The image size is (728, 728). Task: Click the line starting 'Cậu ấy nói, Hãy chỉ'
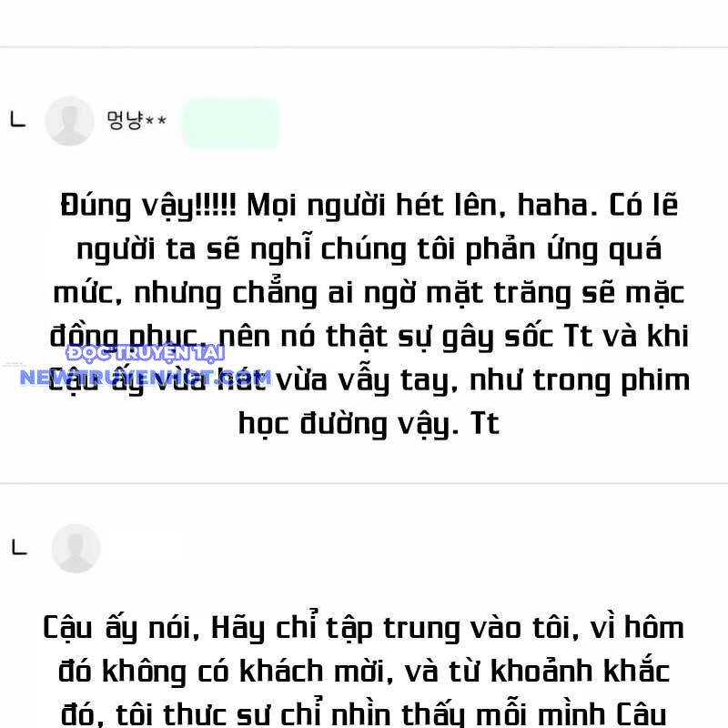tap(363, 628)
